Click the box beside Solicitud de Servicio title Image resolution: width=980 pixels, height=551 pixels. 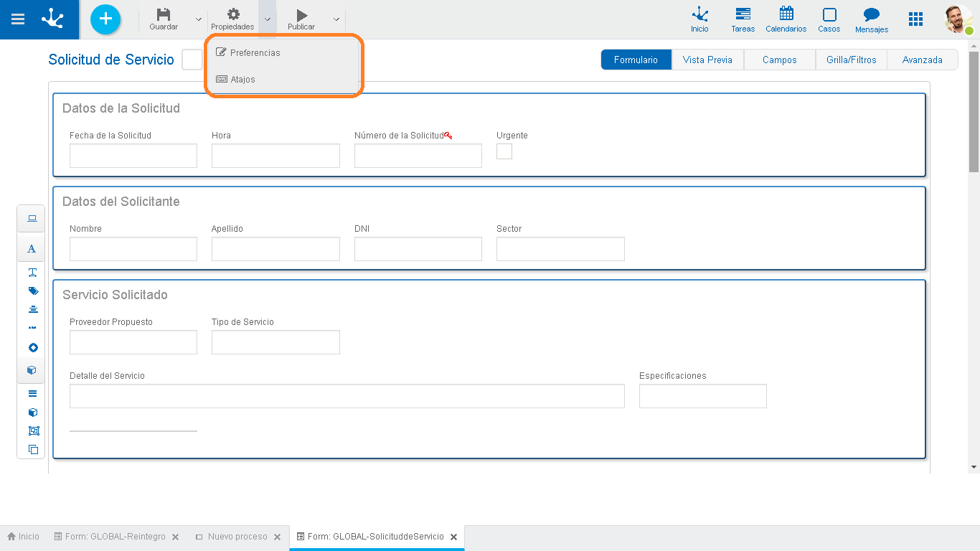(192, 60)
